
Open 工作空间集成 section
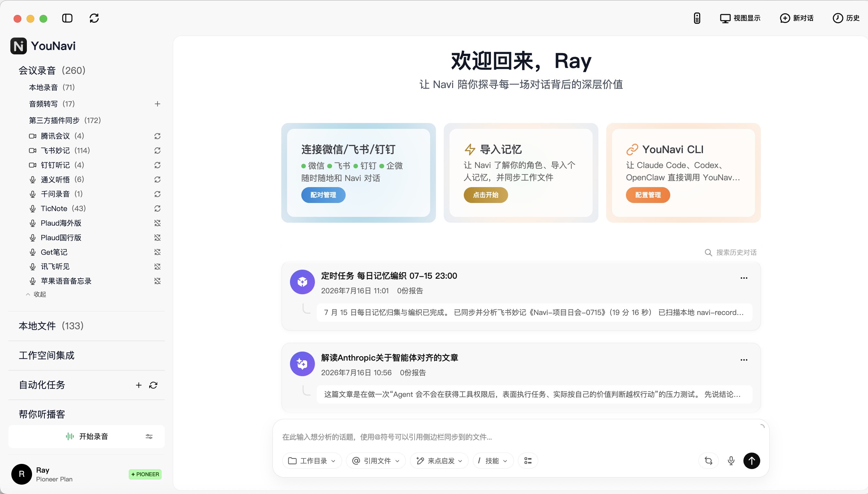pyautogui.click(x=47, y=355)
